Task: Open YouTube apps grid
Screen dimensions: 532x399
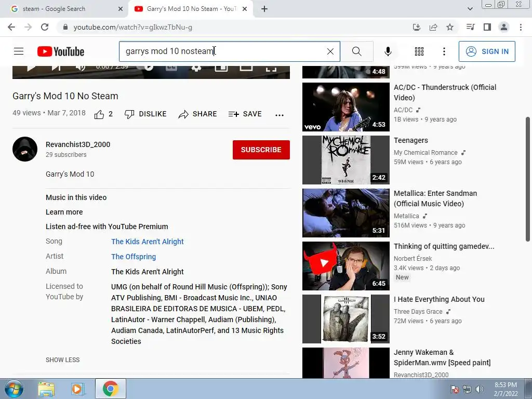Action: [419, 51]
